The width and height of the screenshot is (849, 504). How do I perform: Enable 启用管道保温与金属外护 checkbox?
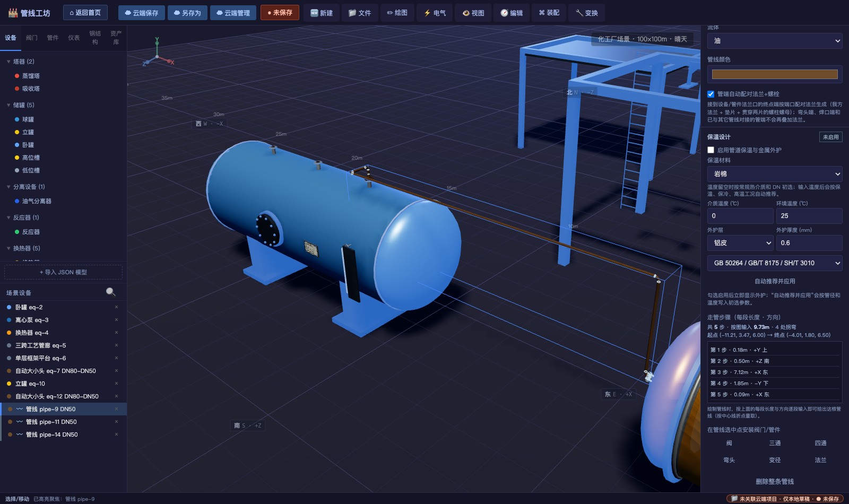pos(711,150)
